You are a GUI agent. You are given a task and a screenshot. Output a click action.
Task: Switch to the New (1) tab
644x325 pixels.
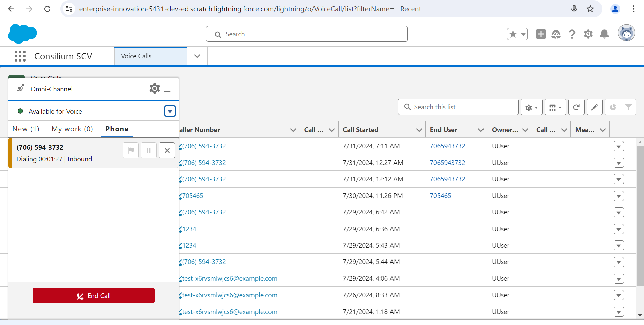(26, 129)
